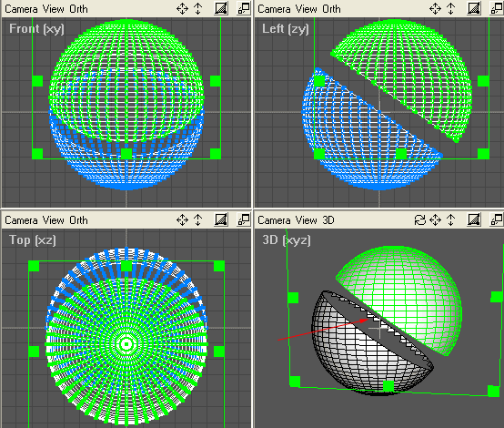The height and width of the screenshot is (428, 504).
Task: Open the Camera menu in Left viewport
Action: pyautogui.click(x=274, y=9)
